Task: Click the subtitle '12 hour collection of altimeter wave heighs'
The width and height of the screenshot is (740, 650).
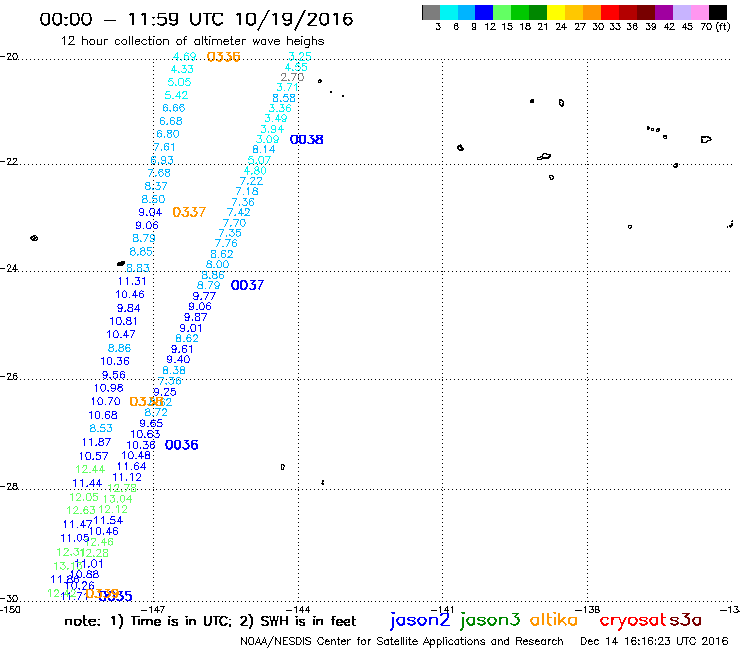Action: pyautogui.click(x=193, y=41)
